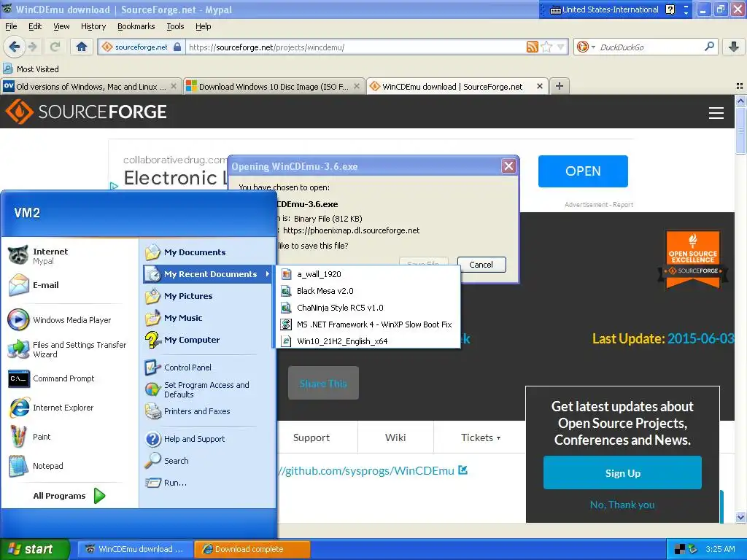Viewport: 747px width, 560px height.
Task: Open recent document ChaNinja Style RC5 v1.0
Action: pyautogui.click(x=368, y=308)
